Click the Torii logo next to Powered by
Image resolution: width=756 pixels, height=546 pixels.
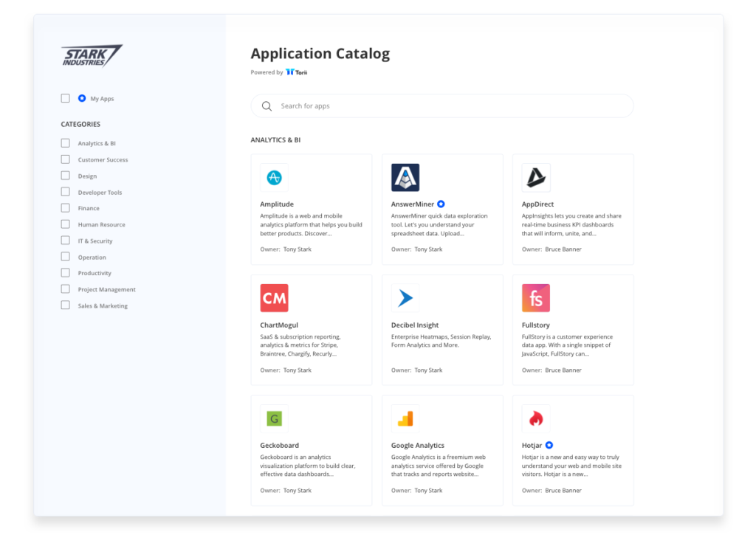(297, 72)
